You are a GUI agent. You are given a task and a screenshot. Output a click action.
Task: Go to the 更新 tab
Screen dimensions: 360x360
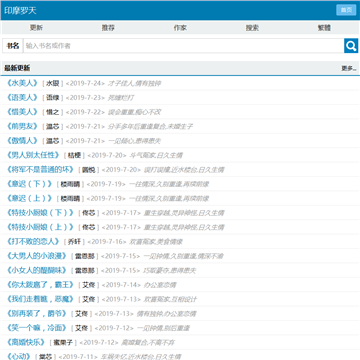[36, 28]
